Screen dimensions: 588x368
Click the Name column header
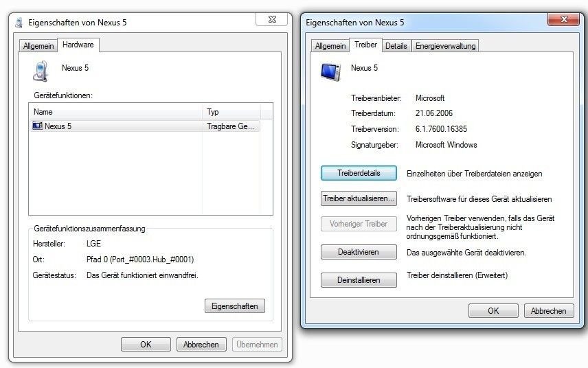[x=115, y=112]
